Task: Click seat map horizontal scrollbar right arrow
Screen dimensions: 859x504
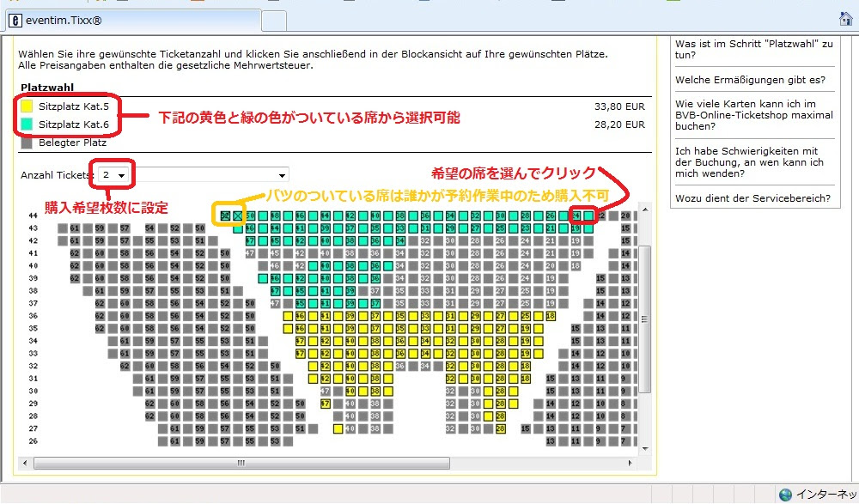Action: coord(630,463)
